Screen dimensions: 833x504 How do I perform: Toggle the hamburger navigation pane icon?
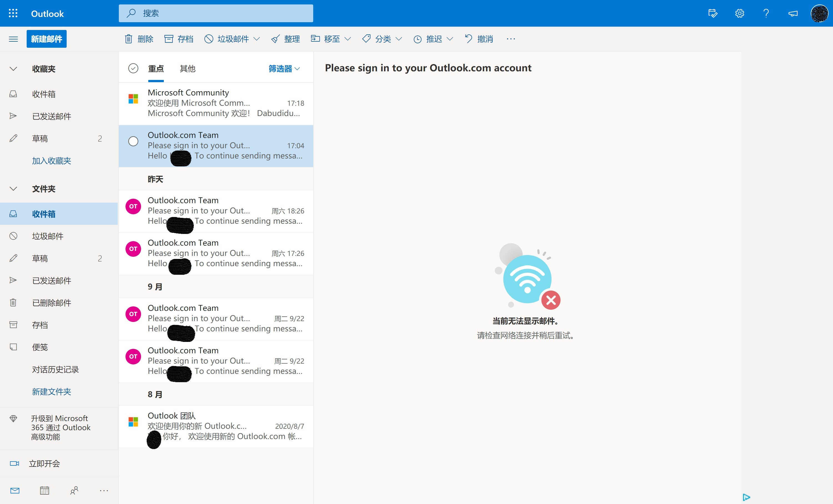(13, 39)
